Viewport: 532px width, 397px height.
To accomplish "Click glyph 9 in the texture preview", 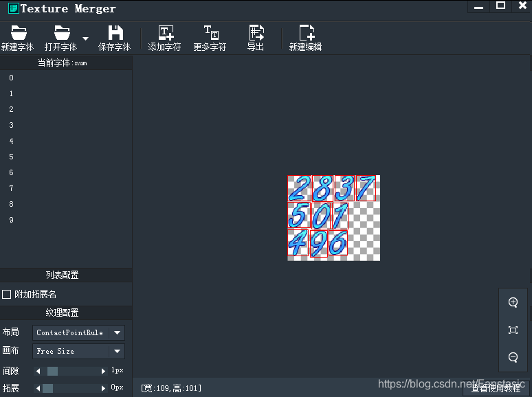I will coord(319,243).
